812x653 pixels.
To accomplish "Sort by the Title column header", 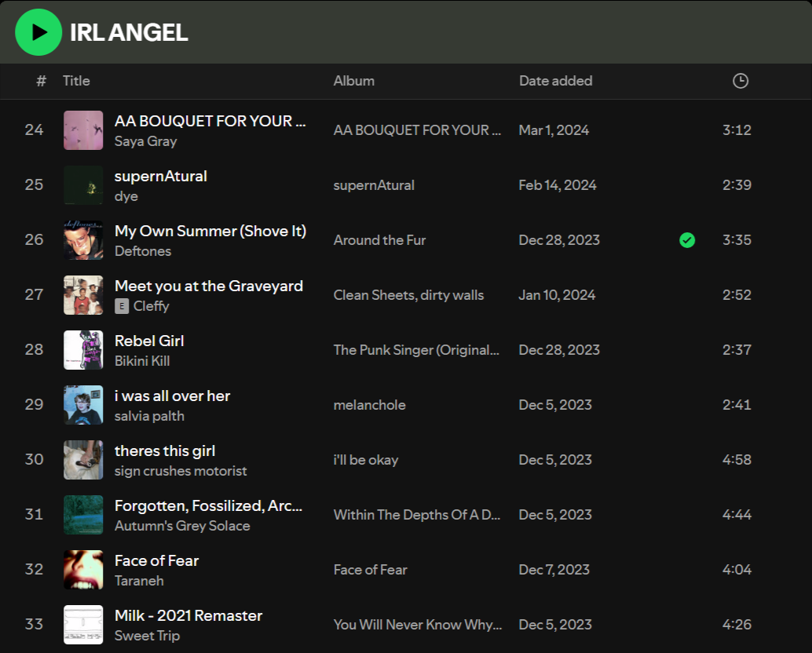I will tap(76, 81).
